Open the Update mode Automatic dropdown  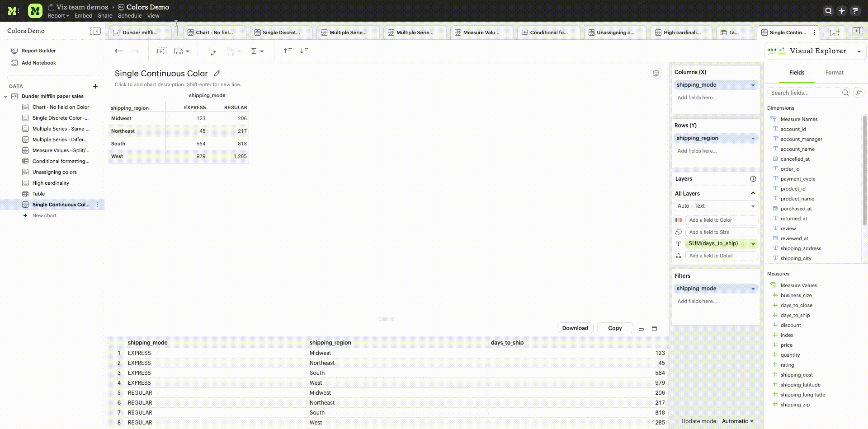737,421
